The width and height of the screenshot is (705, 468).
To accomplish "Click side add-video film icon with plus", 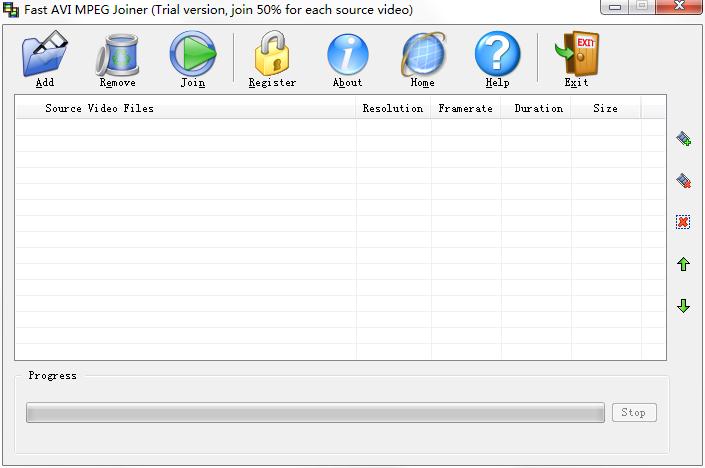I will (x=683, y=138).
